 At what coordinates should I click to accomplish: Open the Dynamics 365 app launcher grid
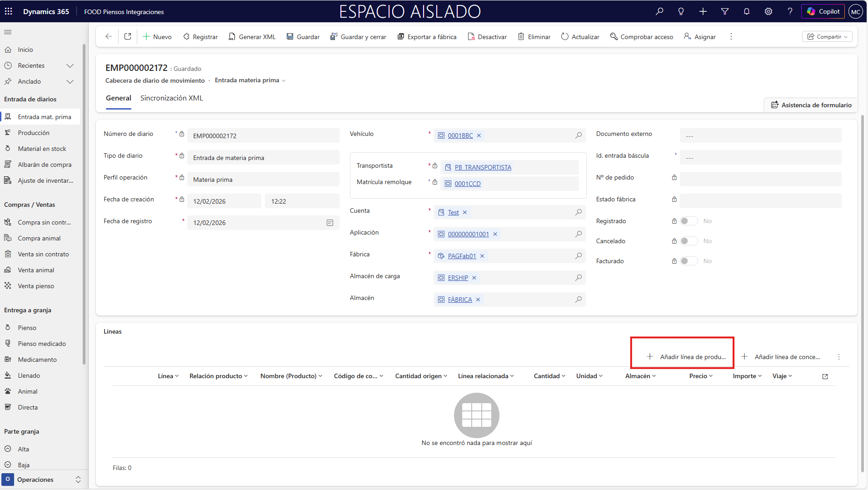tap(9, 11)
